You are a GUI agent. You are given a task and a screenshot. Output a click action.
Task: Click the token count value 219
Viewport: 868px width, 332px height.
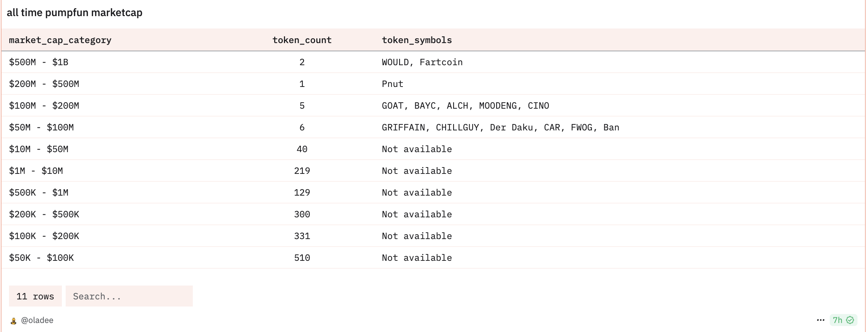click(302, 171)
